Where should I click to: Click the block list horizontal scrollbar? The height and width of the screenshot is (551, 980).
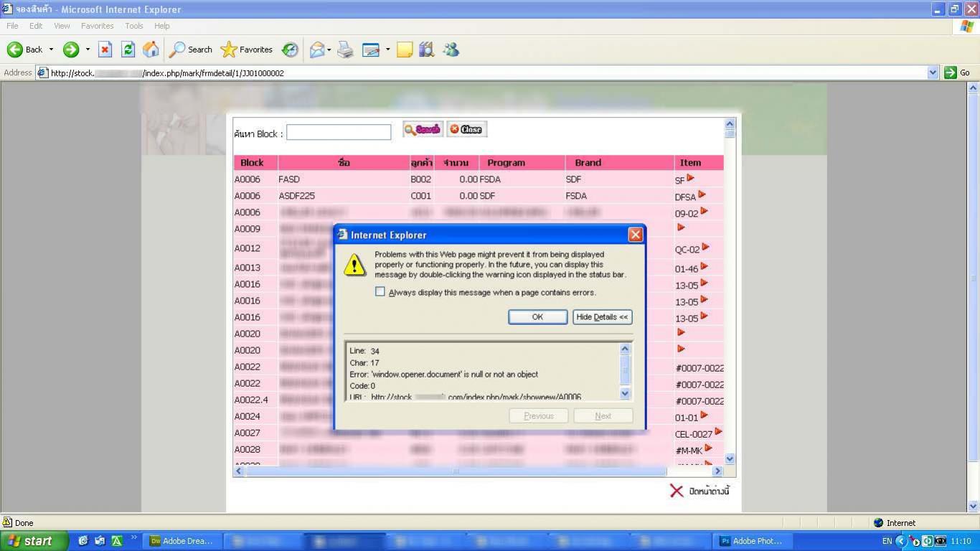coord(456,471)
